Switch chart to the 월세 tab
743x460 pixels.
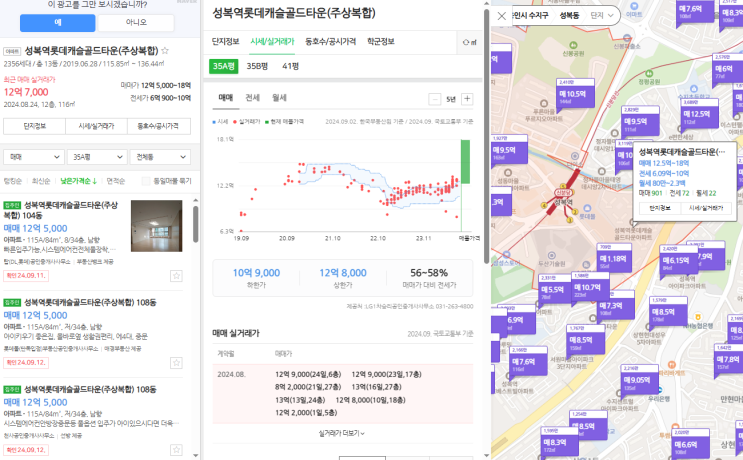279,98
